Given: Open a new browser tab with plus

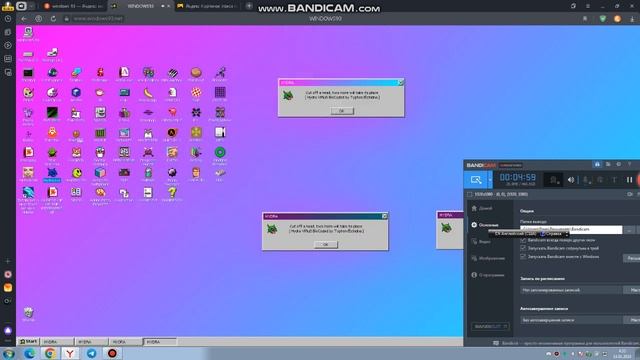Looking at the screenshot, I should [249, 6].
